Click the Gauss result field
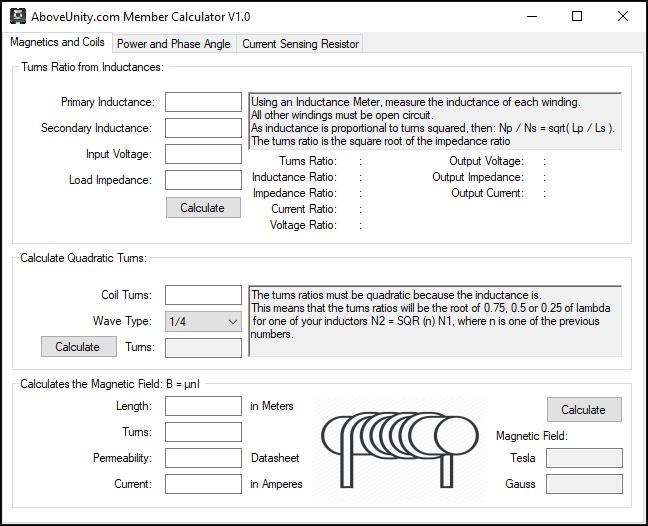 point(584,484)
